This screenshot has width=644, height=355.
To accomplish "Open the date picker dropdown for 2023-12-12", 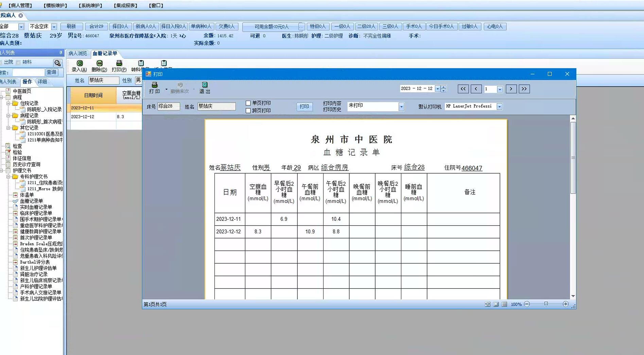I will click(438, 89).
